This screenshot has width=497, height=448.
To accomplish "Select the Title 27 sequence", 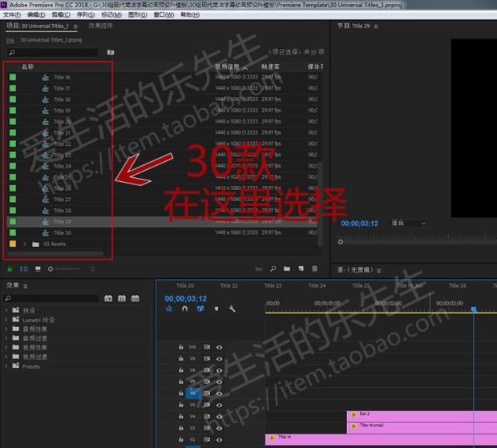I will click(62, 200).
